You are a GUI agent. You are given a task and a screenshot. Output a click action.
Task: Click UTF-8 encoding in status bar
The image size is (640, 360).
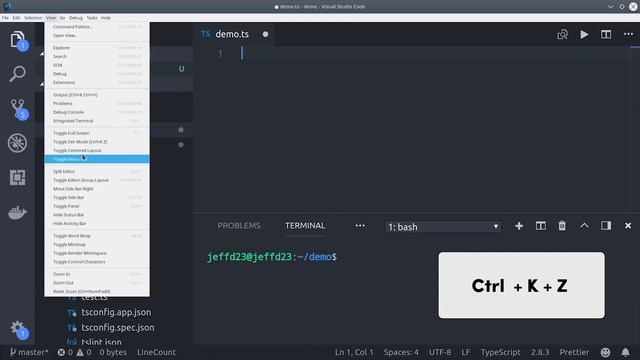tap(440, 352)
